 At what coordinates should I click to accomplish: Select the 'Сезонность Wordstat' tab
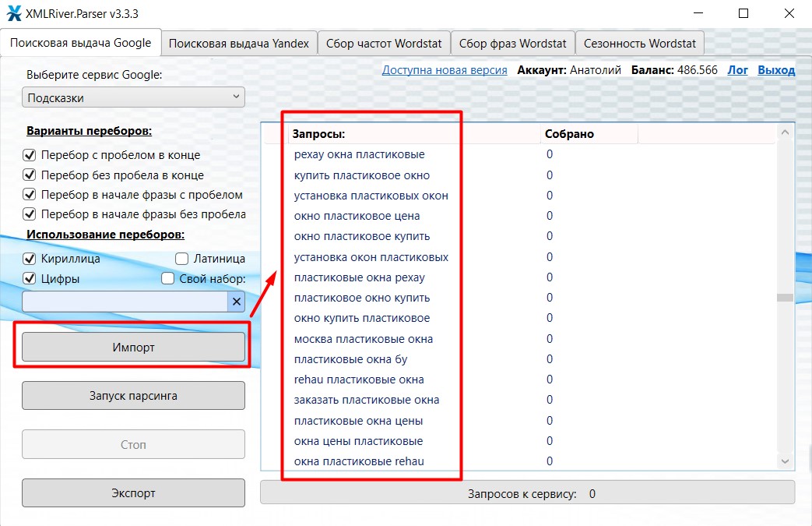point(640,44)
